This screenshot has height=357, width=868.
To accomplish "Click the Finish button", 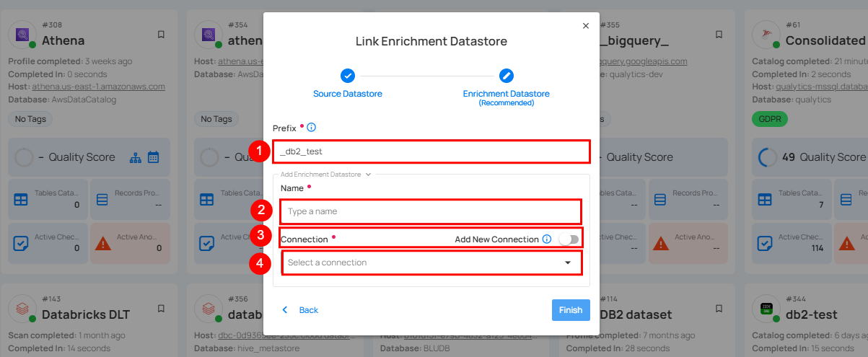I will point(570,310).
